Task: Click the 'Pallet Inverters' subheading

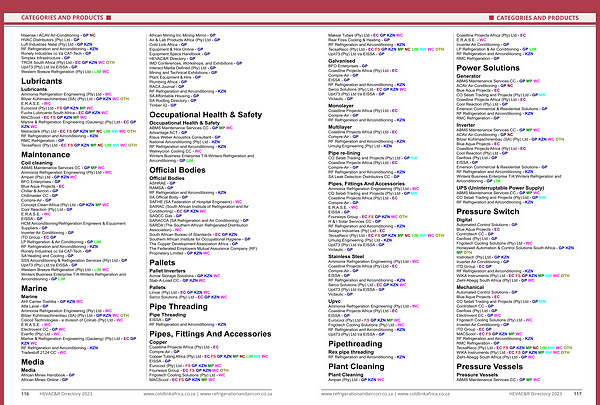Action: point(167,271)
